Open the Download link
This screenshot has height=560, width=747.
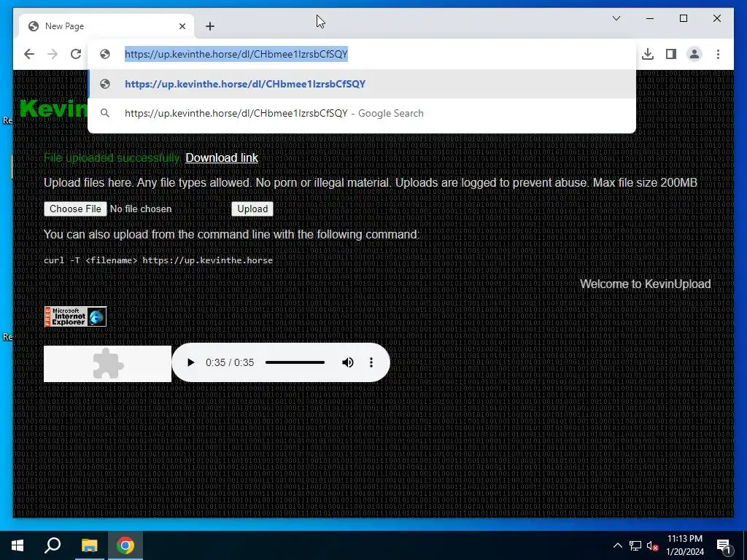point(222,157)
